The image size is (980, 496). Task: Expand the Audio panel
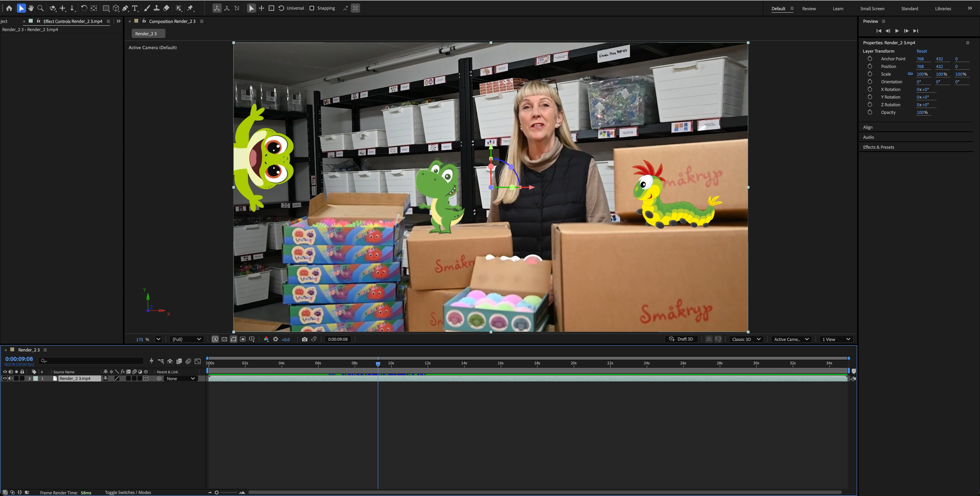tap(868, 137)
